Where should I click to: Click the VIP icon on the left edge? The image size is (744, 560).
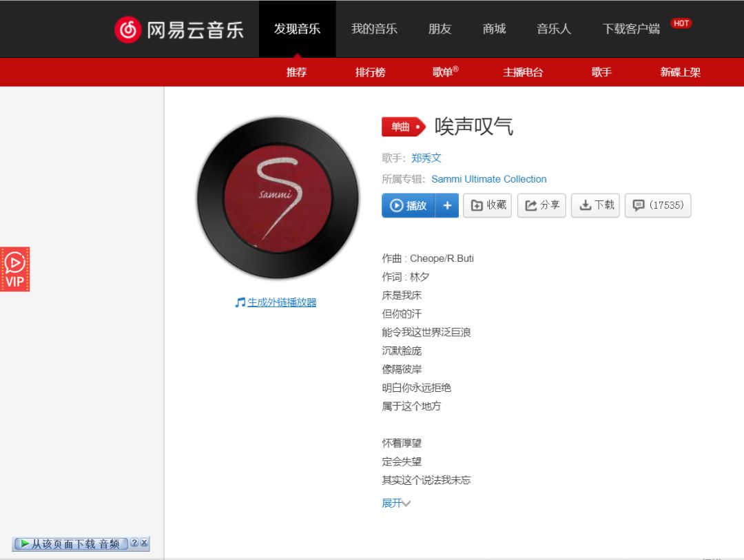coord(14,269)
